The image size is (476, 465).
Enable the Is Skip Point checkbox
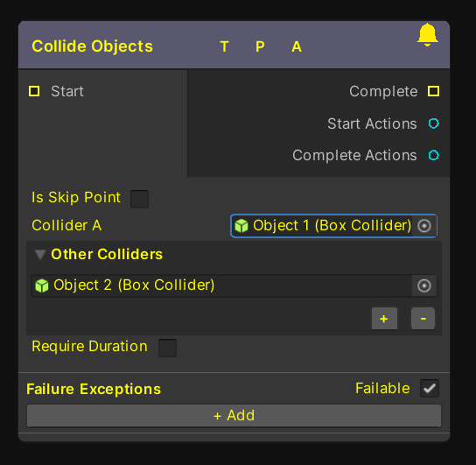click(x=140, y=199)
